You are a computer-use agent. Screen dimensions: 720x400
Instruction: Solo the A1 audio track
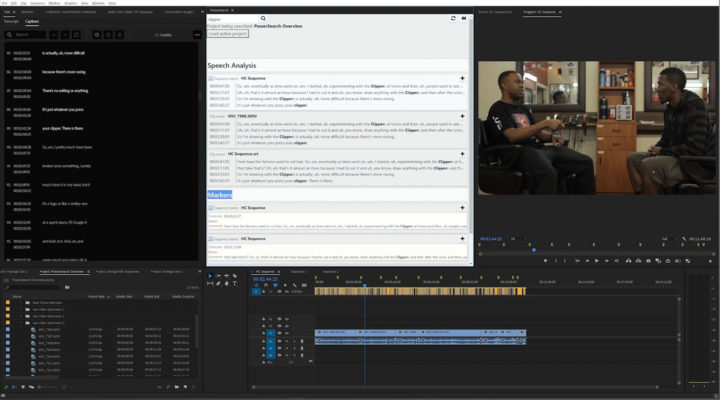(x=294, y=341)
